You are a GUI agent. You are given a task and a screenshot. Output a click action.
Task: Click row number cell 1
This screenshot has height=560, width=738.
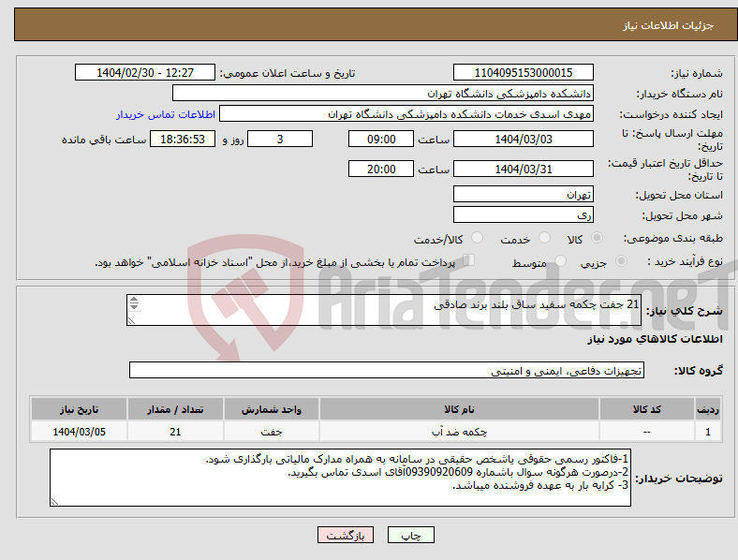(708, 431)
